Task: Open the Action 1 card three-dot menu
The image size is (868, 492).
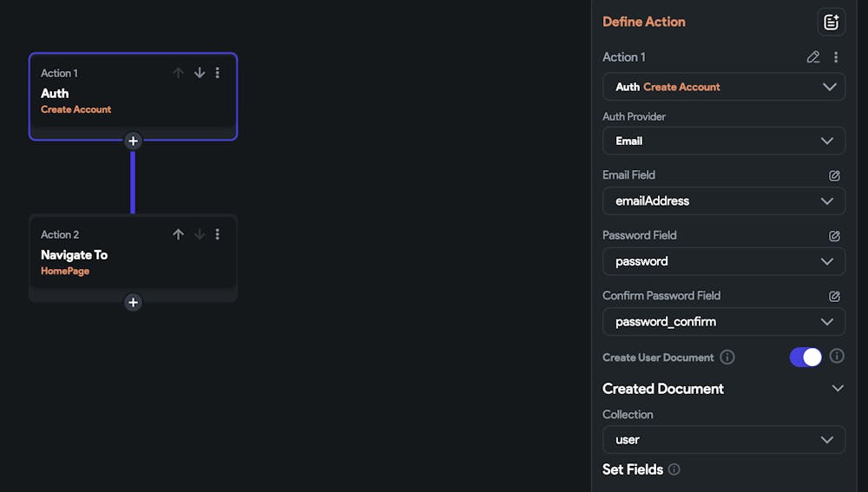Action: click(x=217, y=73)
